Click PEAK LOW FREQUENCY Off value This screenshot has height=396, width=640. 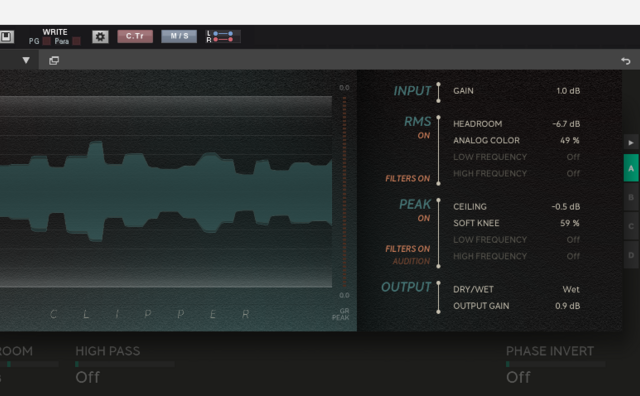(x=573, y=240)
